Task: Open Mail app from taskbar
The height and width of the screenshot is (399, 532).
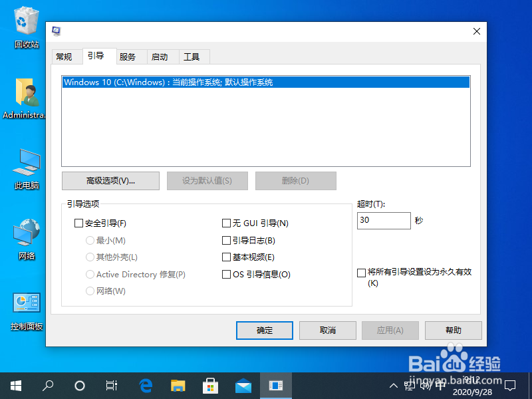Action: point(243,386)
